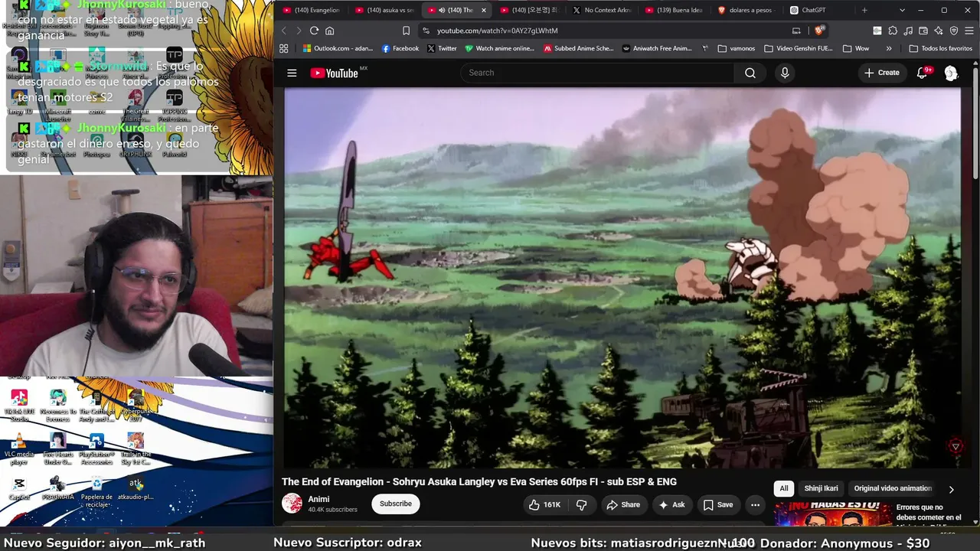Open VLC media player desktop shortcut
The height and width of the screenshot is (551, 980).
tap(19, 448)
